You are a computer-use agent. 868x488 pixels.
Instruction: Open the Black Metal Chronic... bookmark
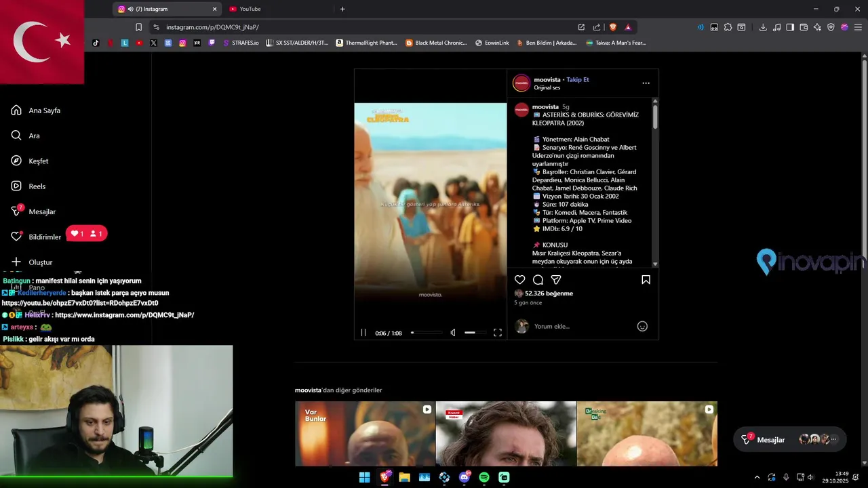pos(436,43)
